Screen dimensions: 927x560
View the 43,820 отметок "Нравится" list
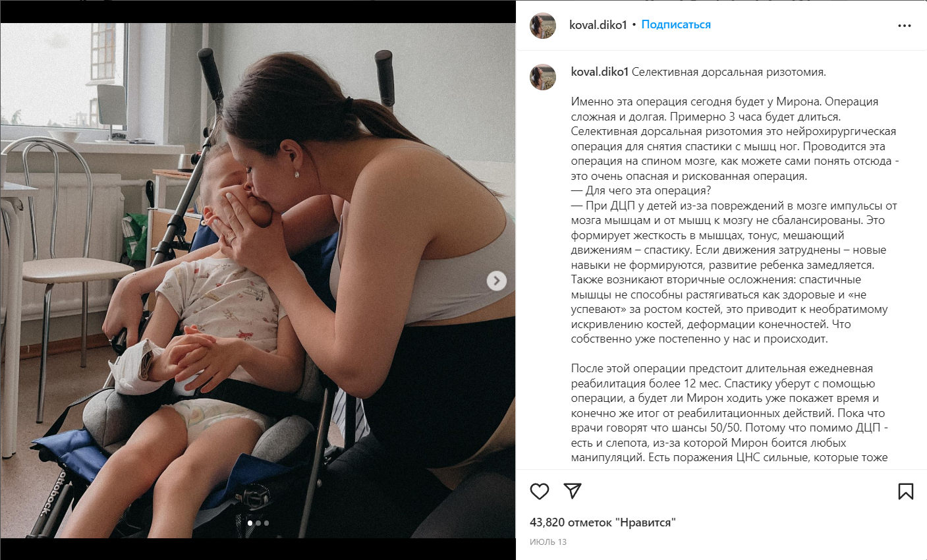coord(603,522)
